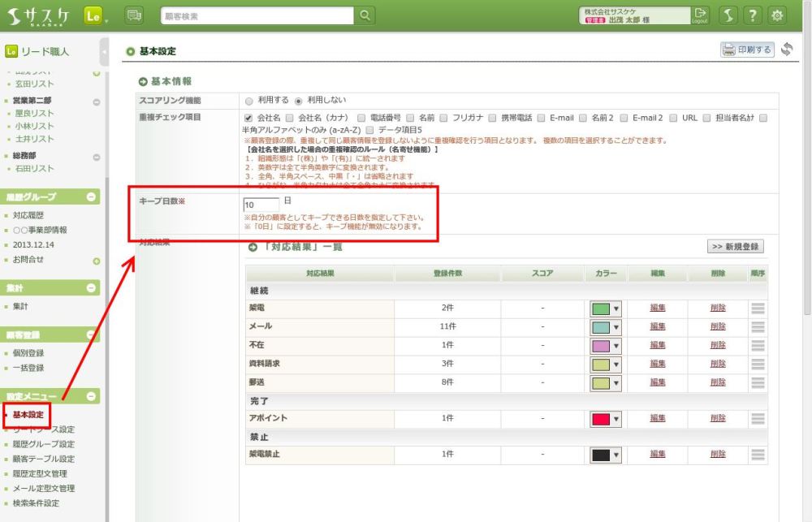
Task: Click the reorder handle for 架電 row
Action: [758, 308]
